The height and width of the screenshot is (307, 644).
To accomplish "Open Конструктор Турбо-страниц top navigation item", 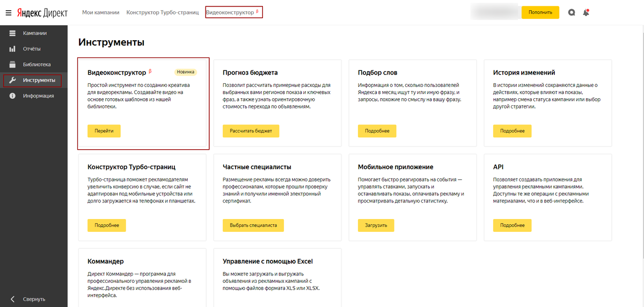I will [x=163, y=12].
